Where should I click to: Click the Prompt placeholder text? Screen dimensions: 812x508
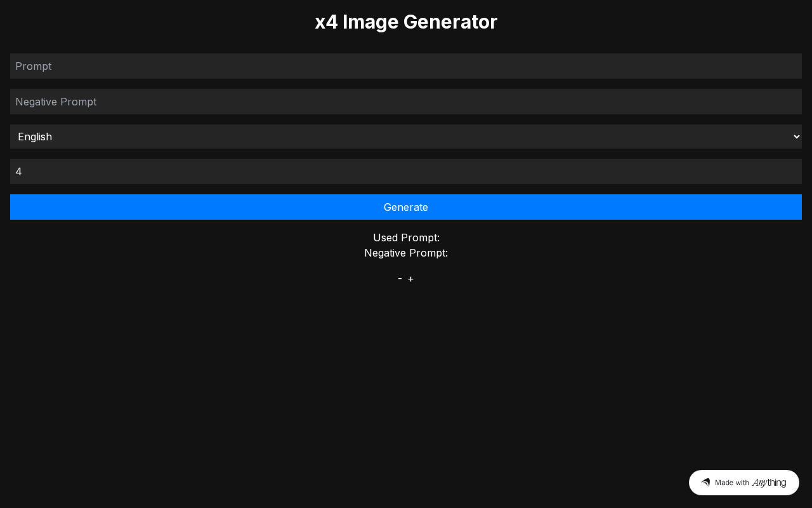[34, 66]
